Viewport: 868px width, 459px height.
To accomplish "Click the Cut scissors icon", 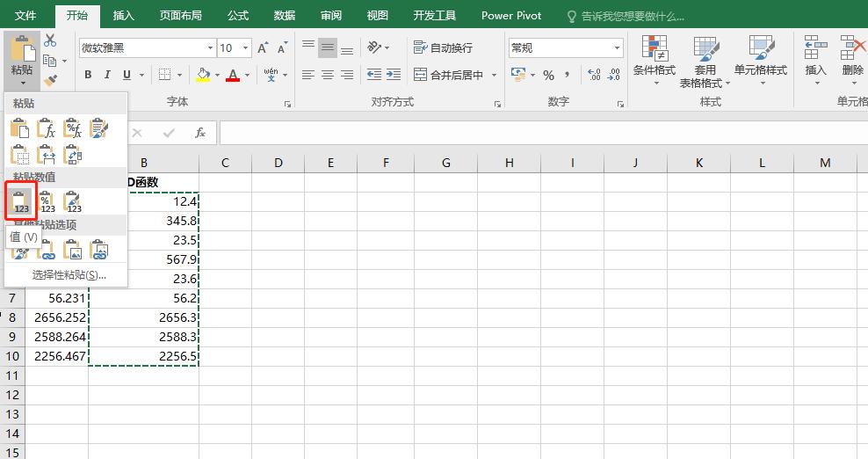I will tap(50, 40).
